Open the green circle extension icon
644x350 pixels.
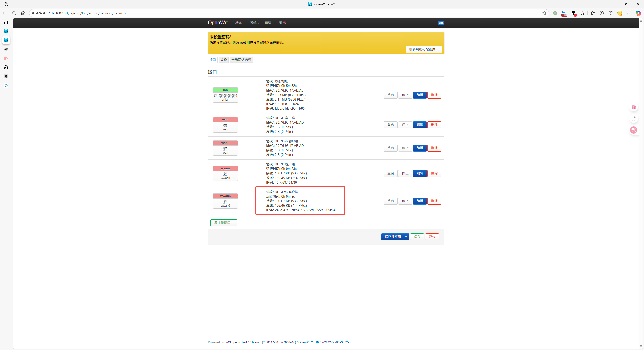click(x=555, y=13)
